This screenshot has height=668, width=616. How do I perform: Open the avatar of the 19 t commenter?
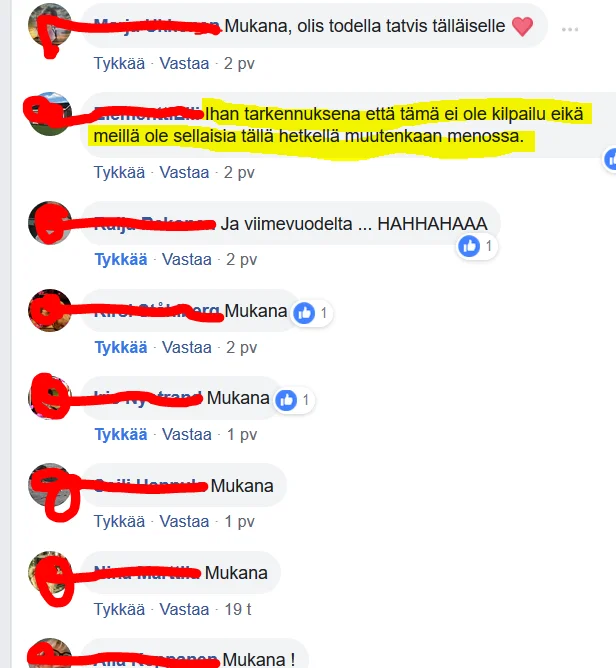point(49,573)
